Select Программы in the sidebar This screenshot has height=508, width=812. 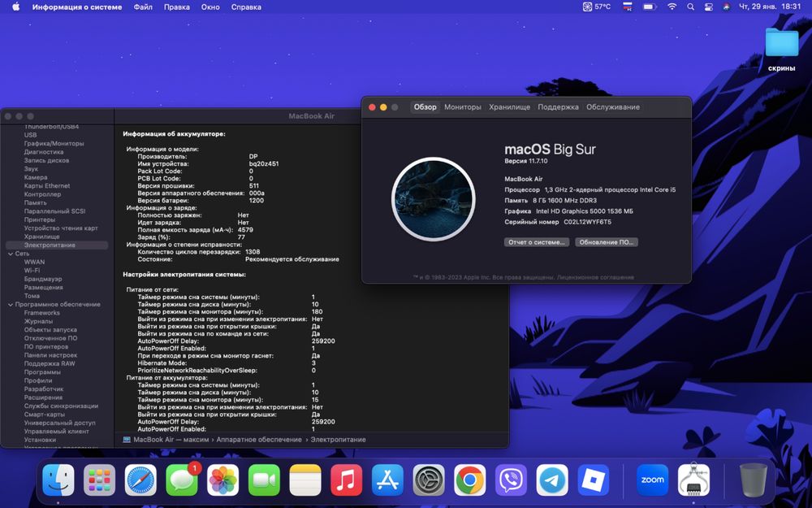[x=42, y=372]
